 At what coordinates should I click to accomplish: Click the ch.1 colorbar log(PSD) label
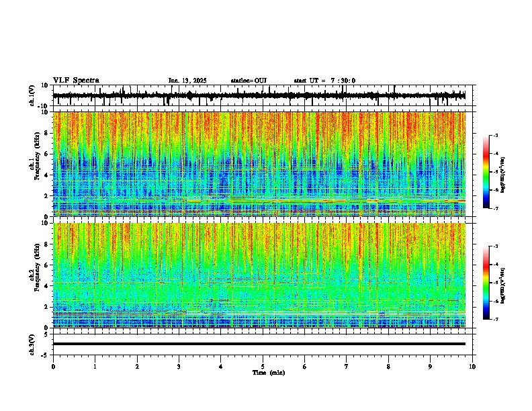click(x=503, y=175)
